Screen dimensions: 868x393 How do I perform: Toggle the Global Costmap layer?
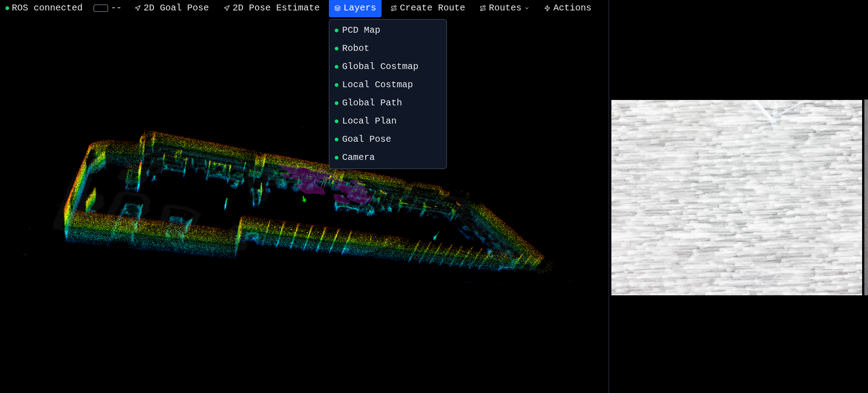(388, 66)
